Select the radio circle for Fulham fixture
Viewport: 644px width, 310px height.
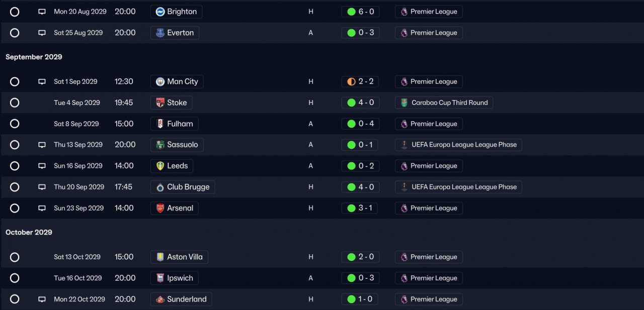click(15, 124)
